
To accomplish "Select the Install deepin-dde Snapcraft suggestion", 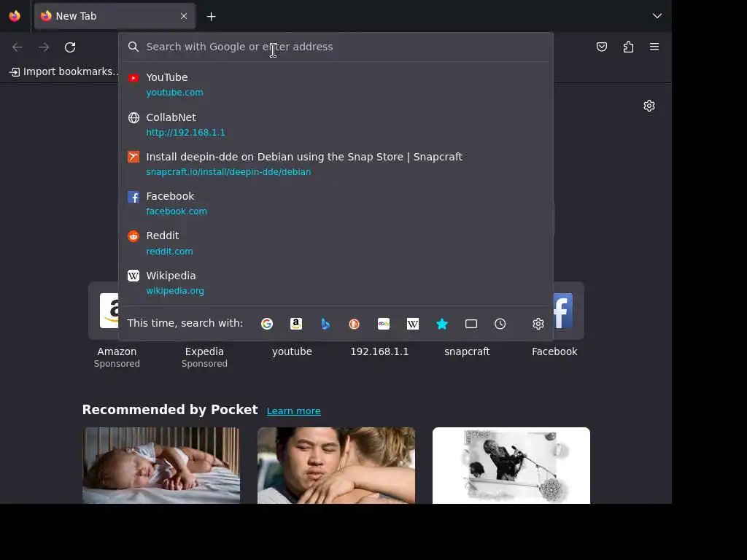I will coord(336,164).
